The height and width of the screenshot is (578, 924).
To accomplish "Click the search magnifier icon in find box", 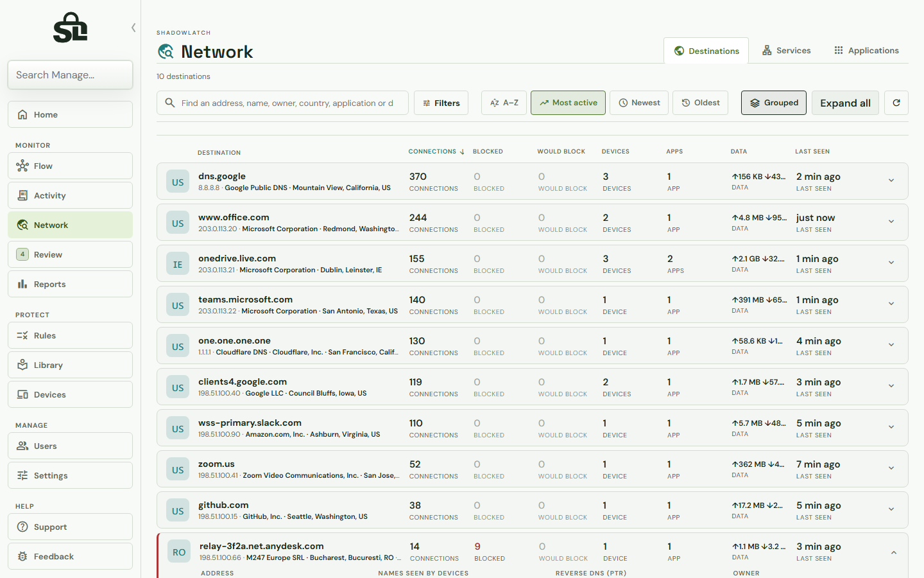I will point(170,103).
